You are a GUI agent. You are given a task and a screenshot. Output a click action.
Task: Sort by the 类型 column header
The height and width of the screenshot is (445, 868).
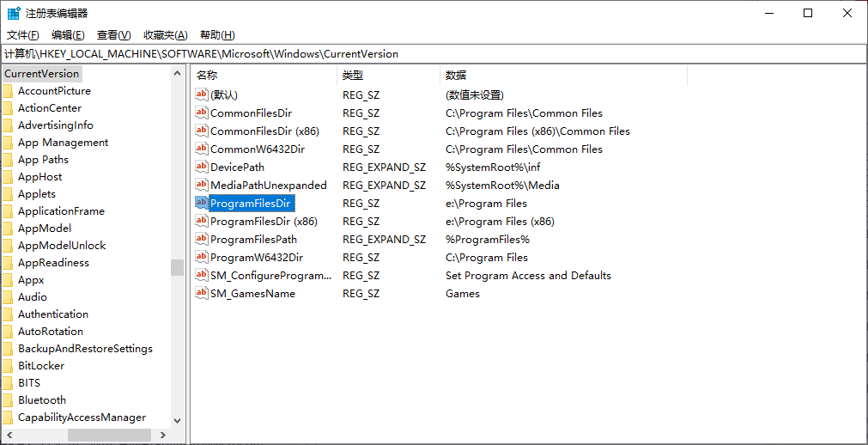point(389,76)
